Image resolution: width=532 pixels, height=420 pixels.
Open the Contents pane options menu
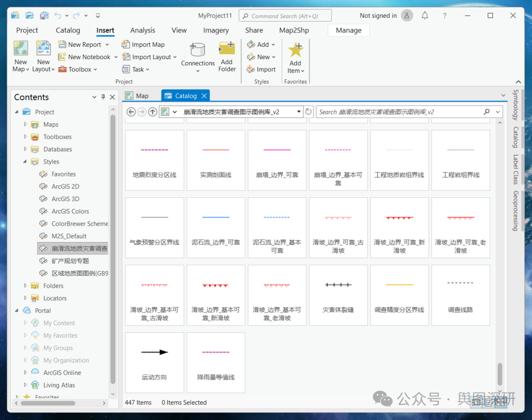click(x=94, y=97)
